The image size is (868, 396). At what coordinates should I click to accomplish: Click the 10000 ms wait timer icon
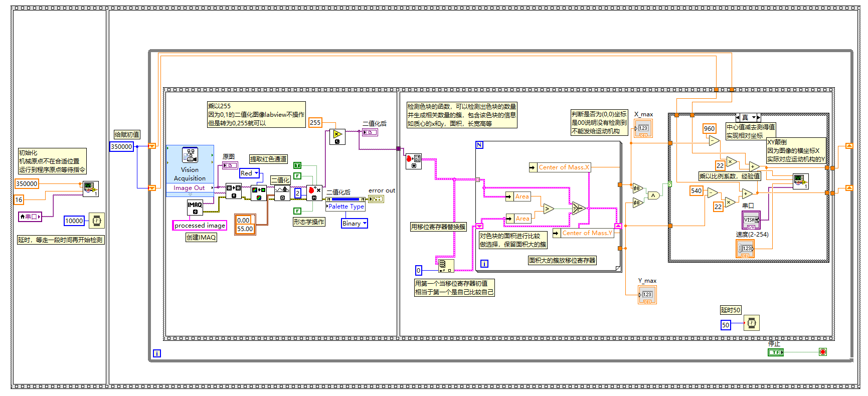97,221
